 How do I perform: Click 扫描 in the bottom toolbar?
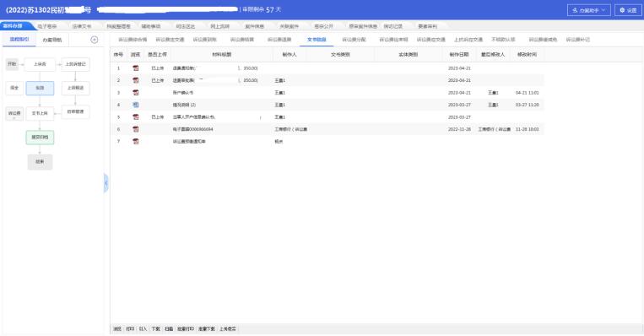(x=169, y=329)
